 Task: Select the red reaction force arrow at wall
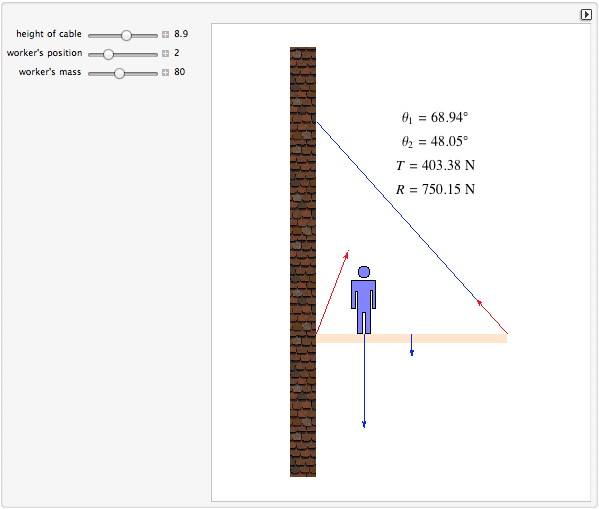pyautogui.click(x=332, y=292)
